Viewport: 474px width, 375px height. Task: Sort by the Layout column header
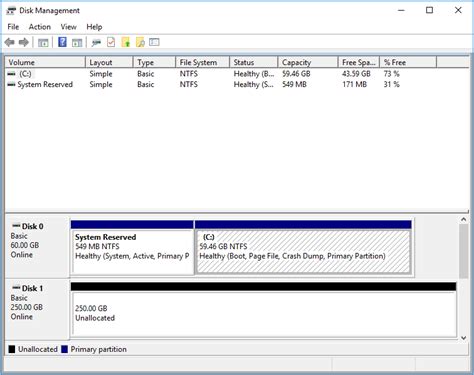(x=109, y=62)
